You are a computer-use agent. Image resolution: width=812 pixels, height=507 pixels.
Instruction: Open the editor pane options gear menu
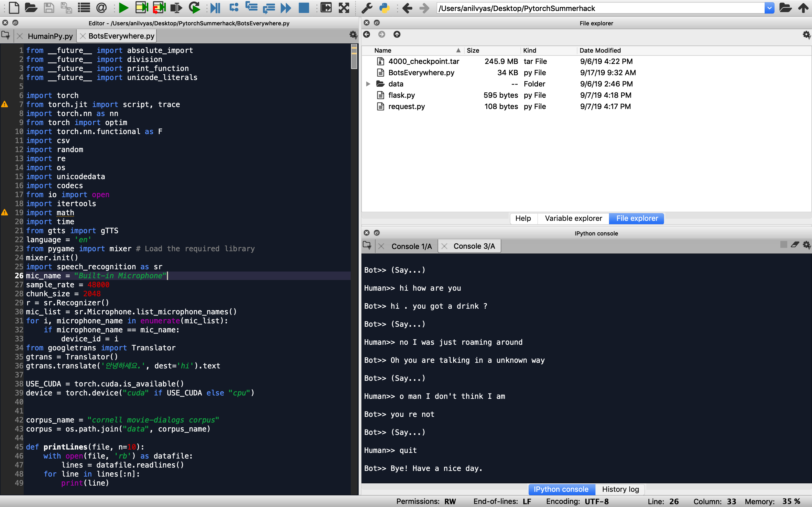[x=353, y=35]
